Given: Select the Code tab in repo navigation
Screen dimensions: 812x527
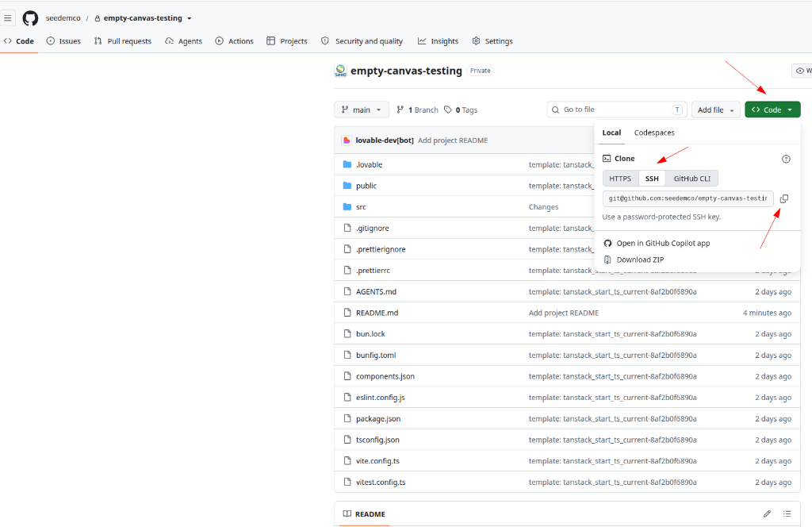Looking at the screenshot, I should pos(19,41).
